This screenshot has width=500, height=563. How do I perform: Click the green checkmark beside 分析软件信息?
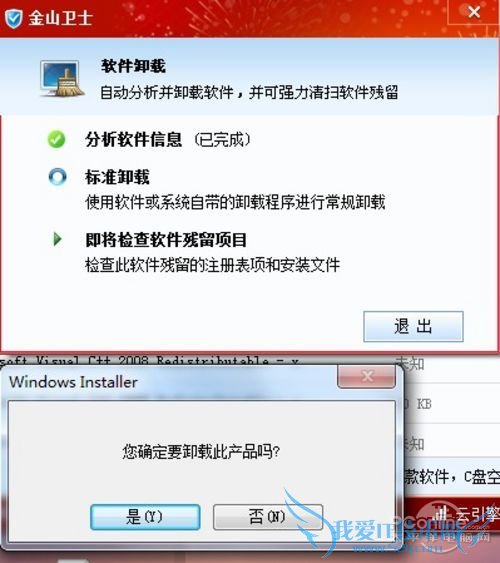pyautogui.click(x=57, y=139)
